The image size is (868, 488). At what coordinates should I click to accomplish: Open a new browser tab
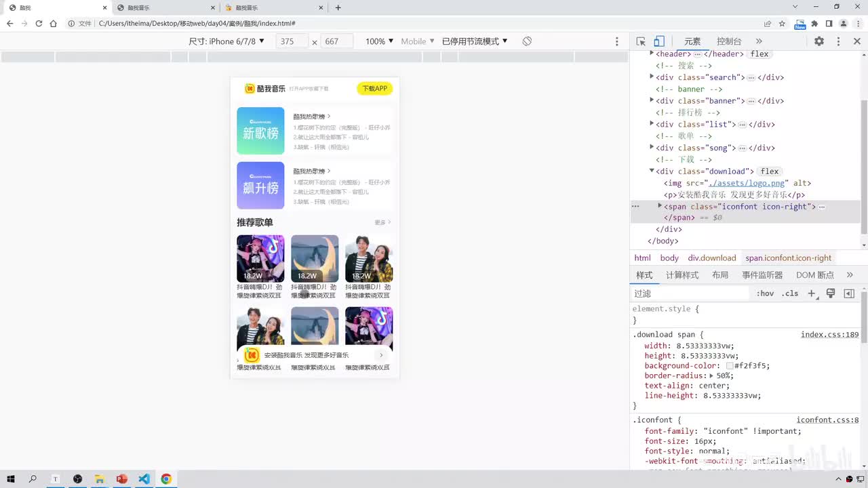[x=338, y=7]
